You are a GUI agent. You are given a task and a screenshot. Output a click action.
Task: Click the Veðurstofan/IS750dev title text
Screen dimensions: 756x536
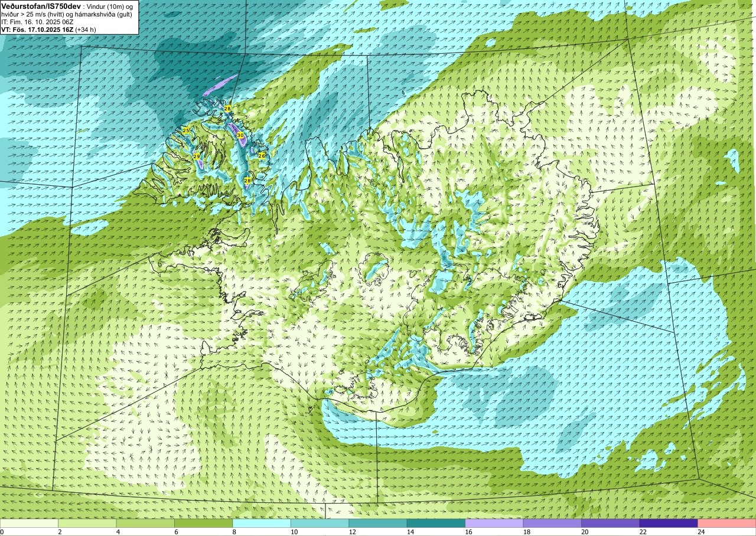[x=41, y=6]
